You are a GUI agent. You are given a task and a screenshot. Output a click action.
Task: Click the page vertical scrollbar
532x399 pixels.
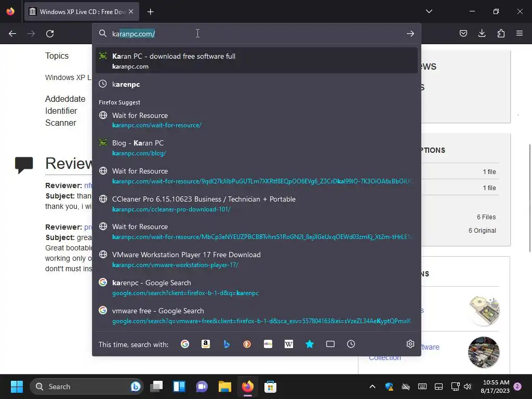click(529, 198)
